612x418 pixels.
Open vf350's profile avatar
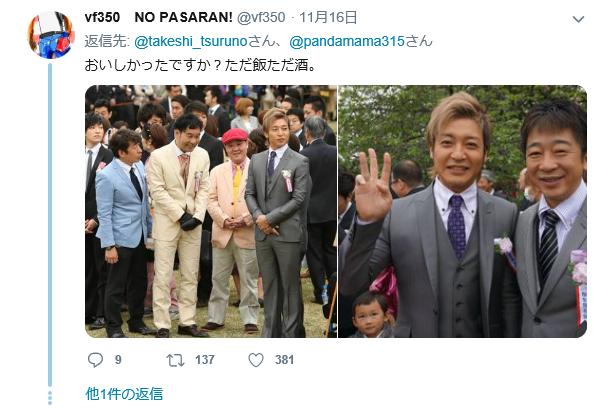(51, 35)
